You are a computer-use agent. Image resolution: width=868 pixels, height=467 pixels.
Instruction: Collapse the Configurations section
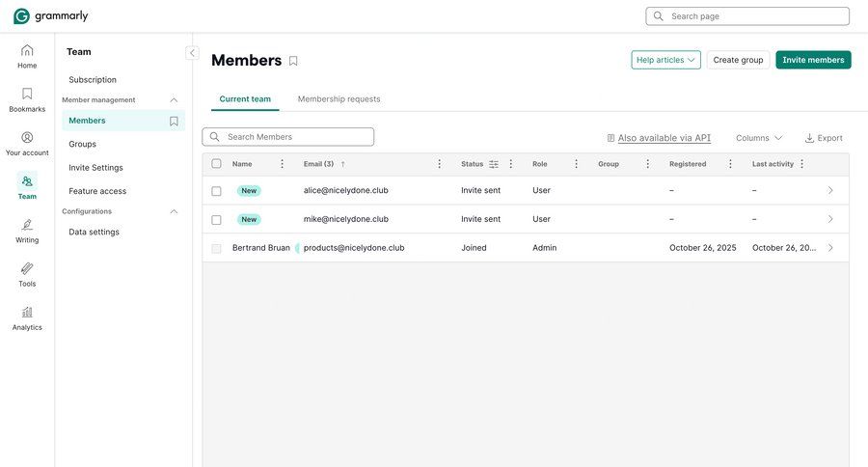point(174,211)
